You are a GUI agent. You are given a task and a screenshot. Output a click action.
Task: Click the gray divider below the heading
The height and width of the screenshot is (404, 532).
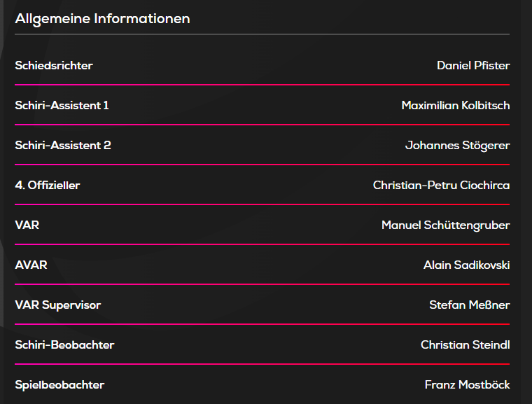point(262,34)
